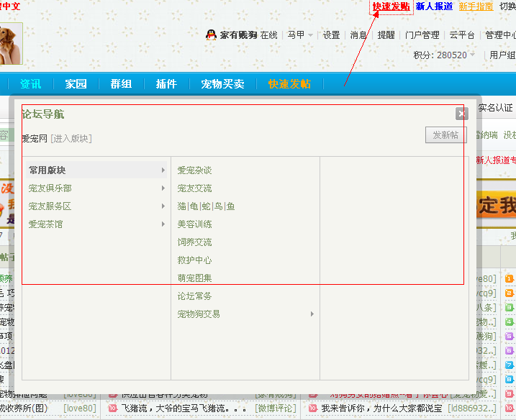Open the 群组 nav tab
Screen dimensions: 516x420
(121, 84)
